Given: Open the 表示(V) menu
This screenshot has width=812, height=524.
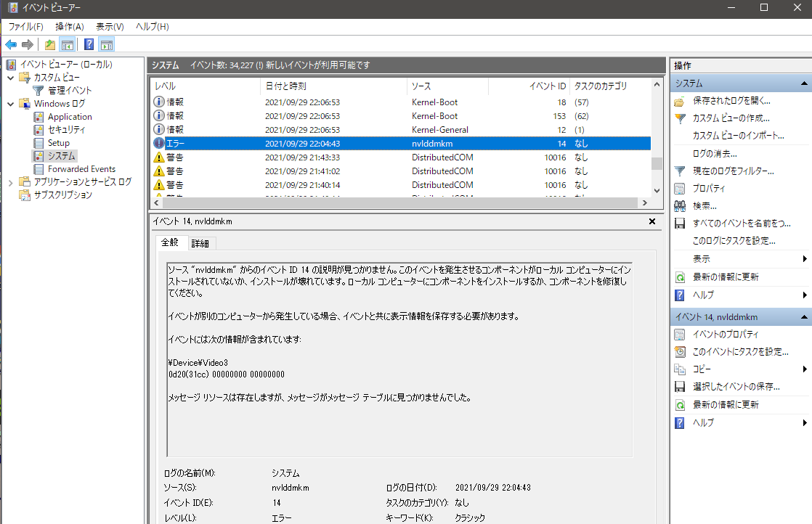Looking at the screenshot, I should [x=110, y=27].
